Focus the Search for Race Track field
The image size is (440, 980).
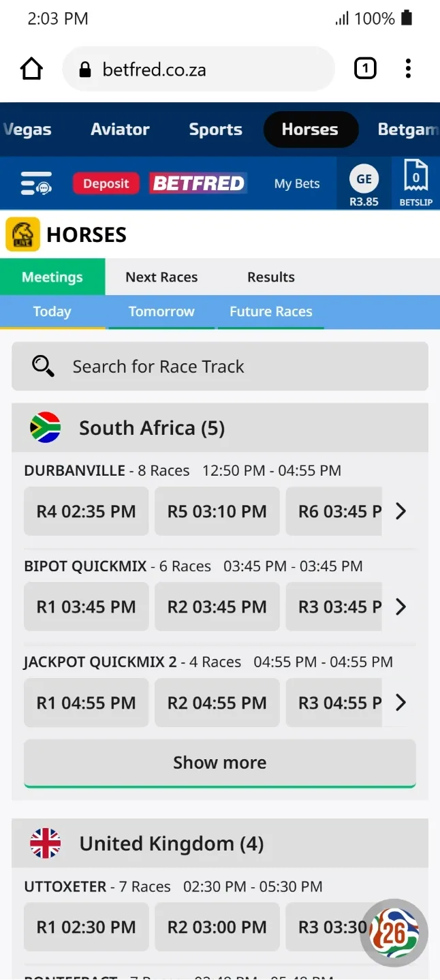pyautogui.click(x=220, y=367)
